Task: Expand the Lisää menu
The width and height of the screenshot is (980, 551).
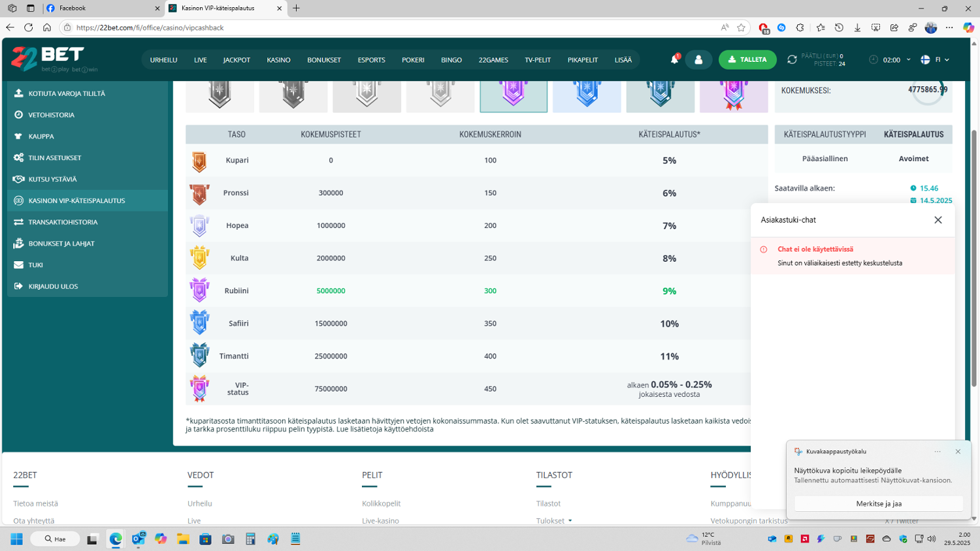Action: 623,60
